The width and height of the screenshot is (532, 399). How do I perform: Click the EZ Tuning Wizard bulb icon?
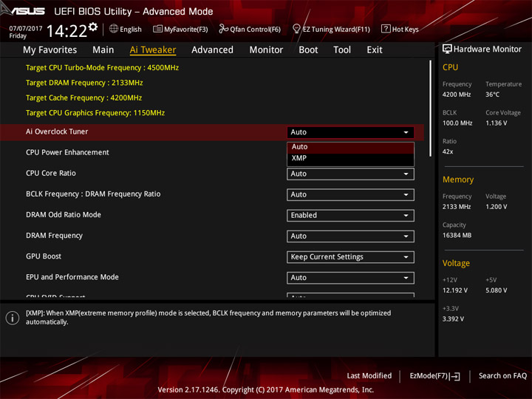click(x=296, y=29)
